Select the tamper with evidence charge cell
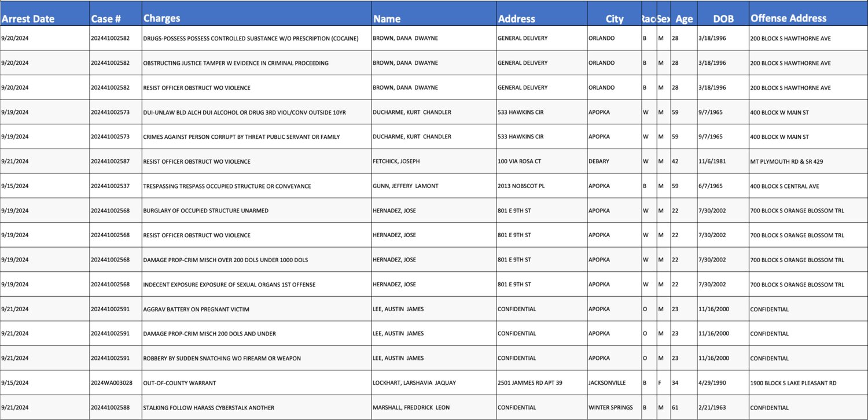Image resolution: width=868 pixels, height=420 pixels. tap(257, 63)
